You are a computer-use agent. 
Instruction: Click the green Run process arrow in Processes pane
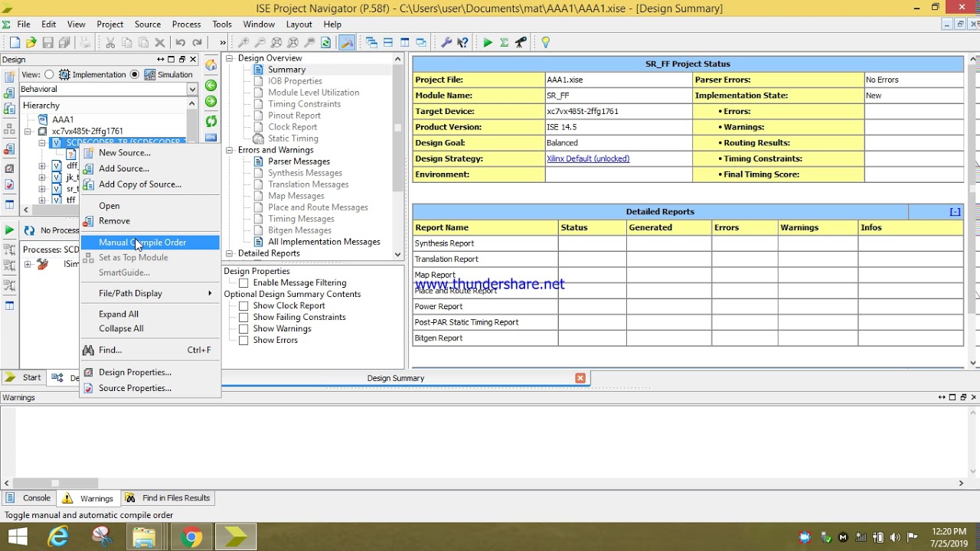[x=9, y=230]
